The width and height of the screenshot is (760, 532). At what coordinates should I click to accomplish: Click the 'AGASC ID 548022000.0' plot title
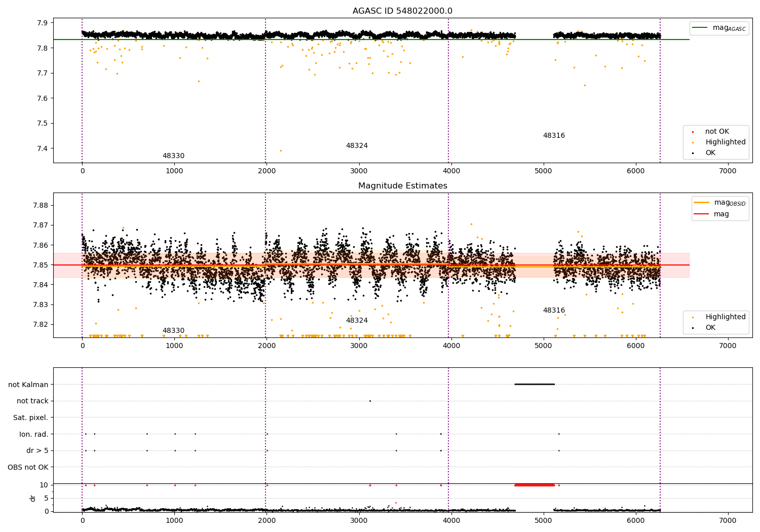click(x=402, y=11)
